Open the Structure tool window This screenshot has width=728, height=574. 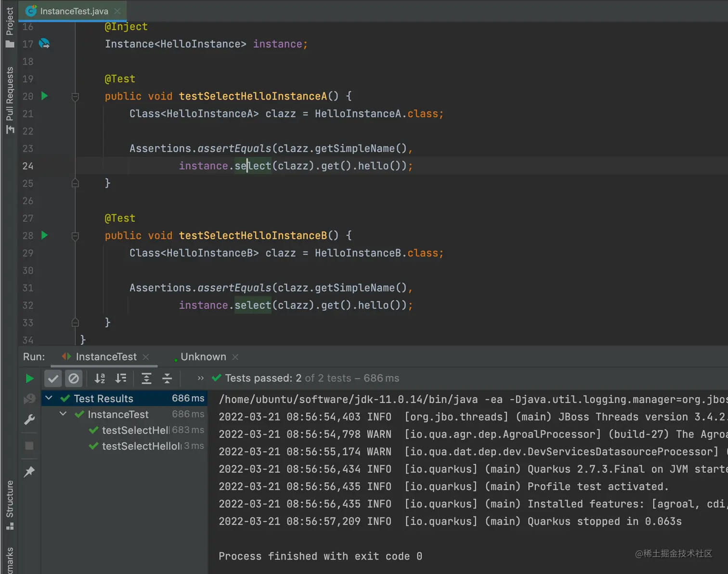click(x=10, y=505)
